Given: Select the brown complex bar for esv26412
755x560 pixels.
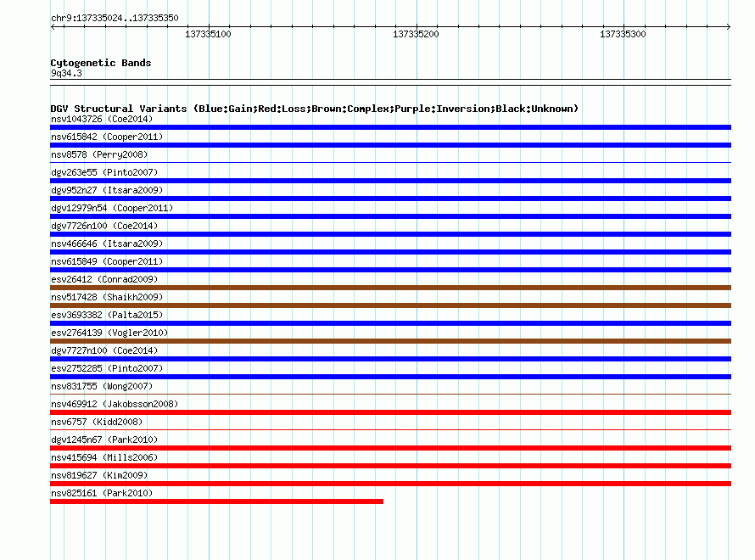Looking at the screenshot, I should point(390,288).
